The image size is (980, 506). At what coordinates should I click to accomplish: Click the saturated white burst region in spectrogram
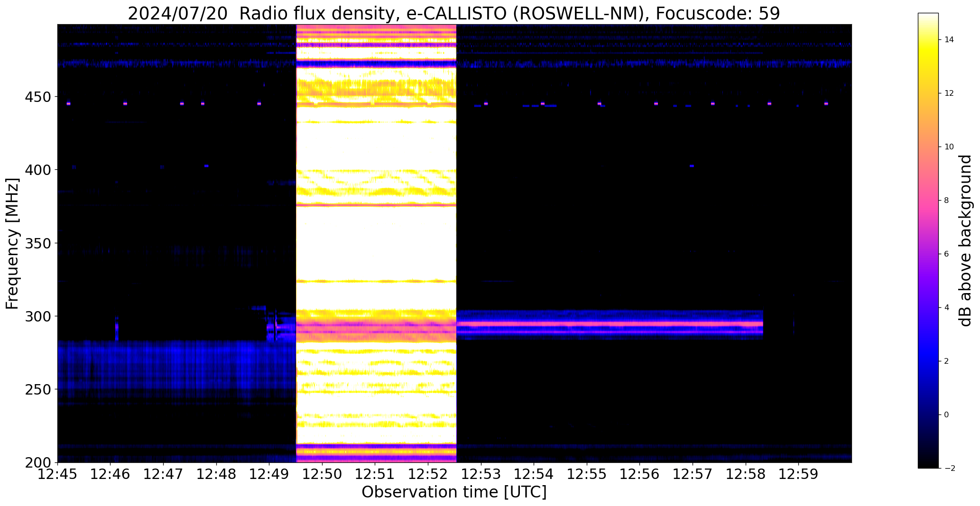point(376,243)
